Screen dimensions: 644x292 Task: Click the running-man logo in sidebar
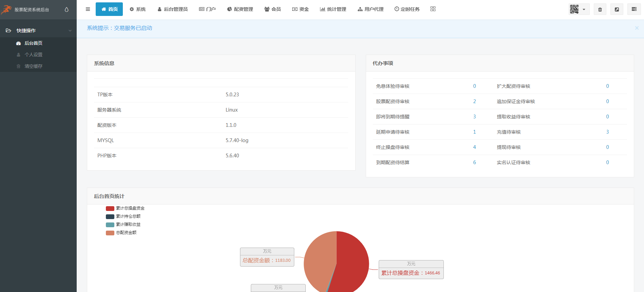coord(6,9)
